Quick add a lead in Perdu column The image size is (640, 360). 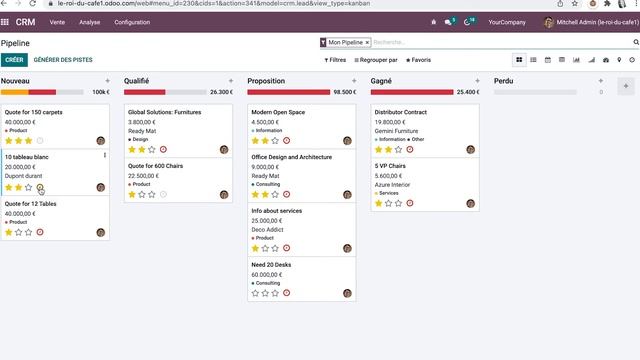point(600,81)
